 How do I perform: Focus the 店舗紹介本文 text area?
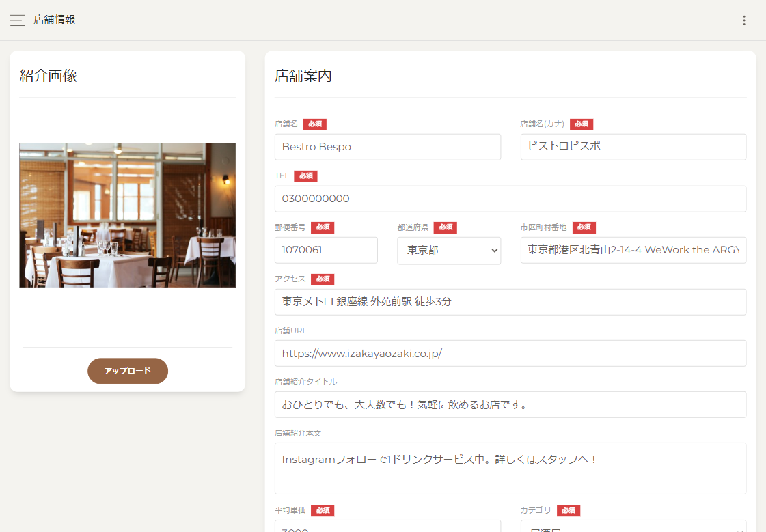click(x=510, y=468)
